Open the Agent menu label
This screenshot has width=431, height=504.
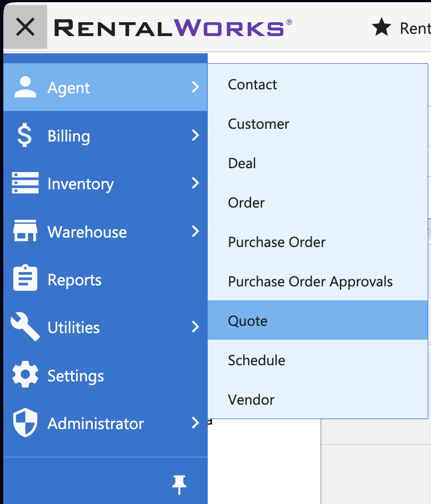[x=68, y=88]
